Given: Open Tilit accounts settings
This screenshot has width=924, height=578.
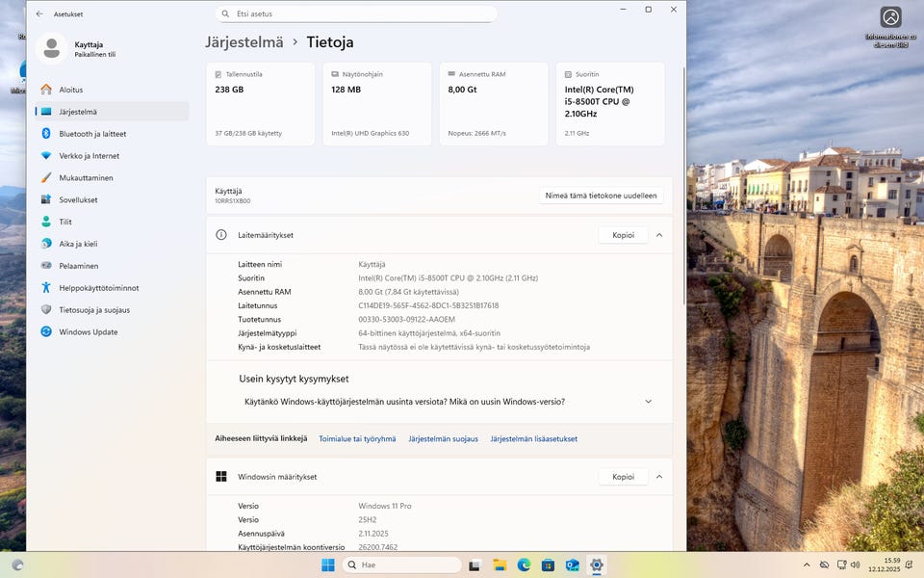Looking at the screenshot, I should (x=112, y=222).
